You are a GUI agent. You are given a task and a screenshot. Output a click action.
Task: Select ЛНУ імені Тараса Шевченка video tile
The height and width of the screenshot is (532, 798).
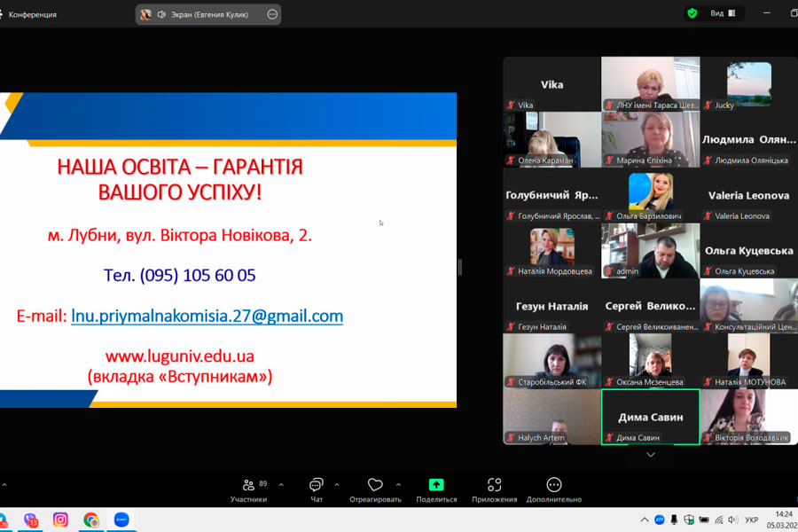(651, 84)
